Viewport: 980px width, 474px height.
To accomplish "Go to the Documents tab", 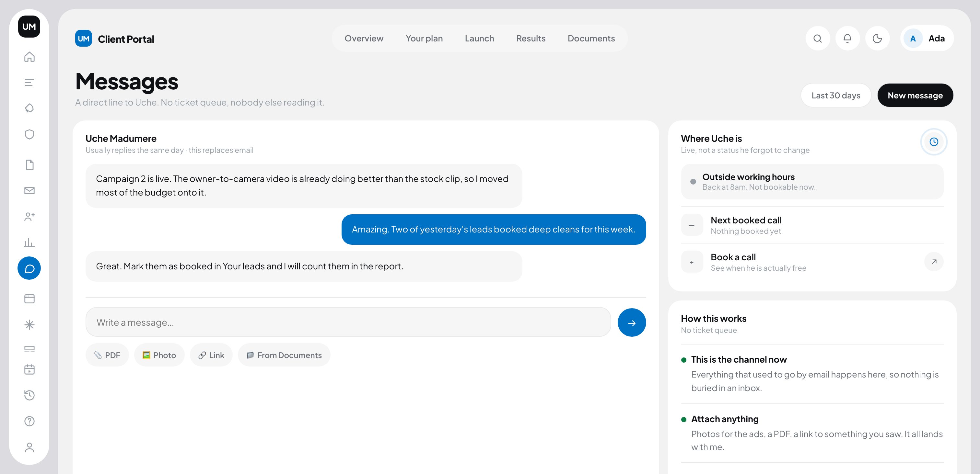I will point(591,39).
